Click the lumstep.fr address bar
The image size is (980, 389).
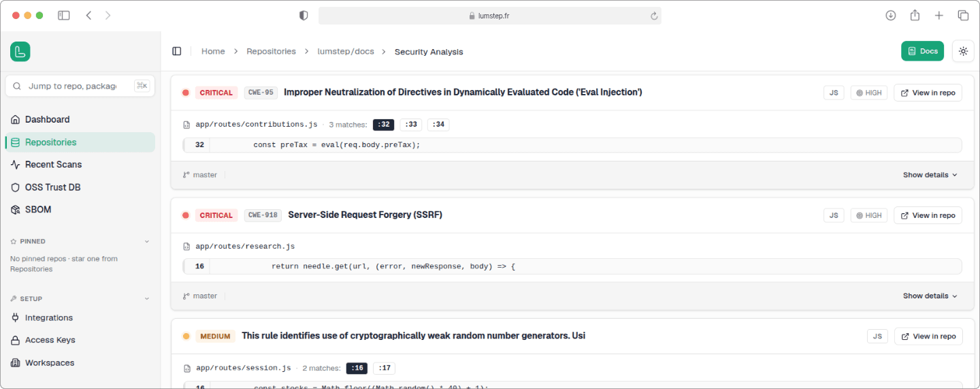click(x=490, y=16)
